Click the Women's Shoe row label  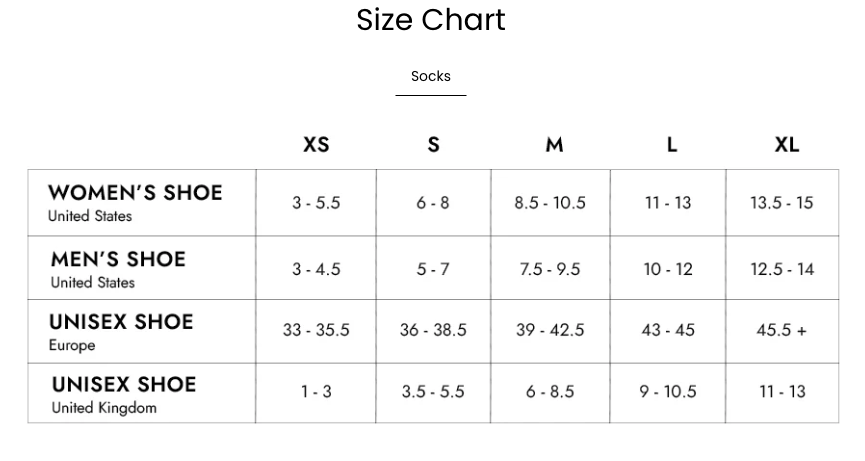click(x=135, y=202)
